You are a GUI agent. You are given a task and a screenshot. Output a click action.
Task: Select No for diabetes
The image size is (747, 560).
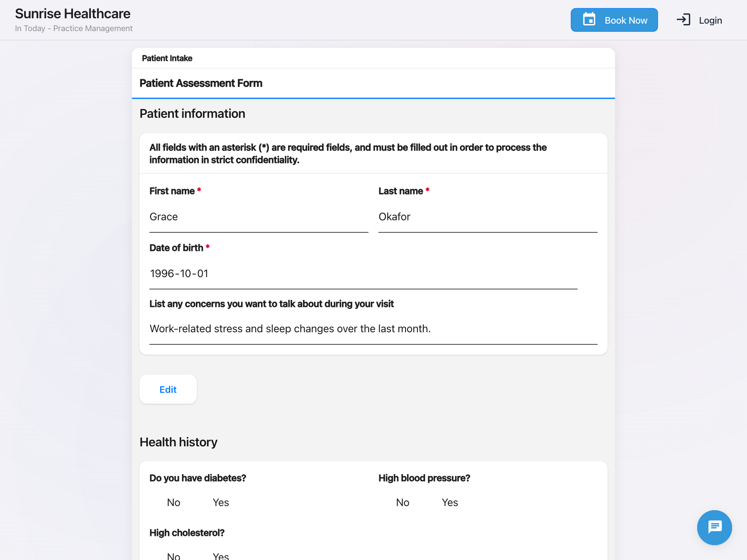173,502
